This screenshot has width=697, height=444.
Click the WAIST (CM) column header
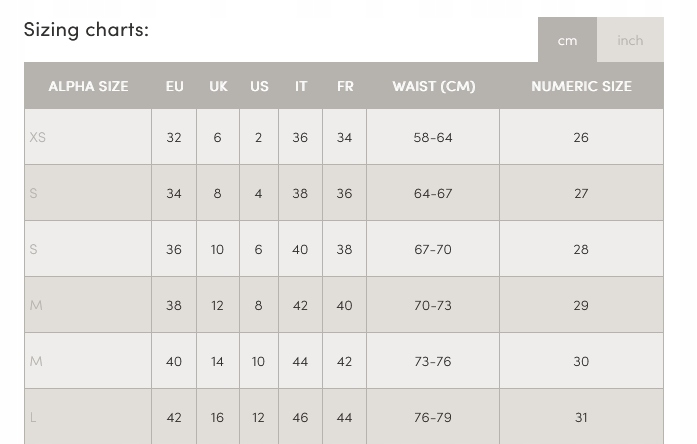coord(433,86)
